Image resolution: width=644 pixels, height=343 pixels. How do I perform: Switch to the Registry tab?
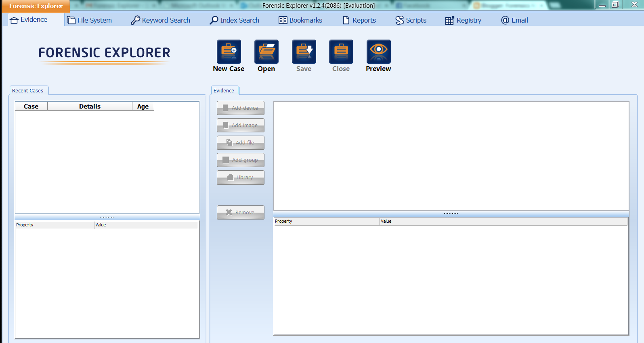(x=464, y=20)
